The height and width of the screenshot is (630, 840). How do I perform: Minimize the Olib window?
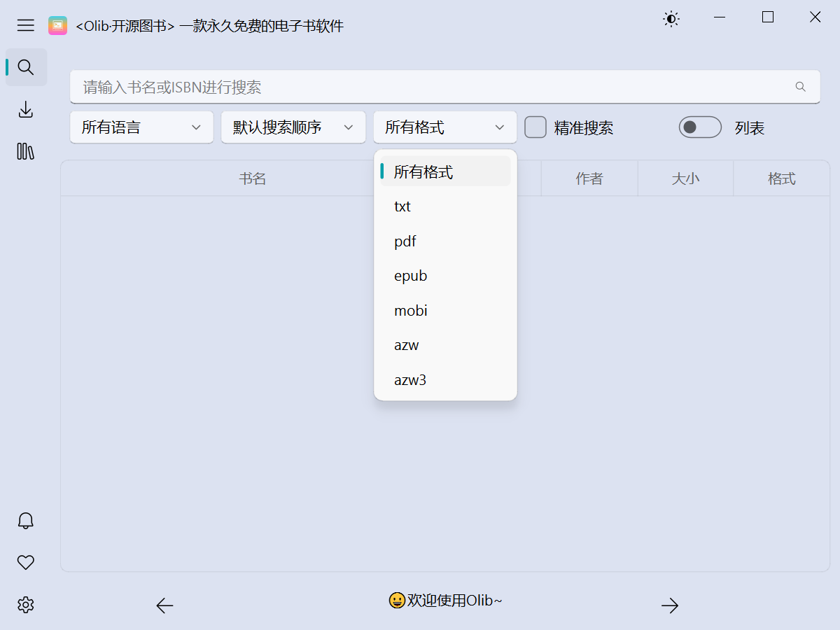coord(720,17)
